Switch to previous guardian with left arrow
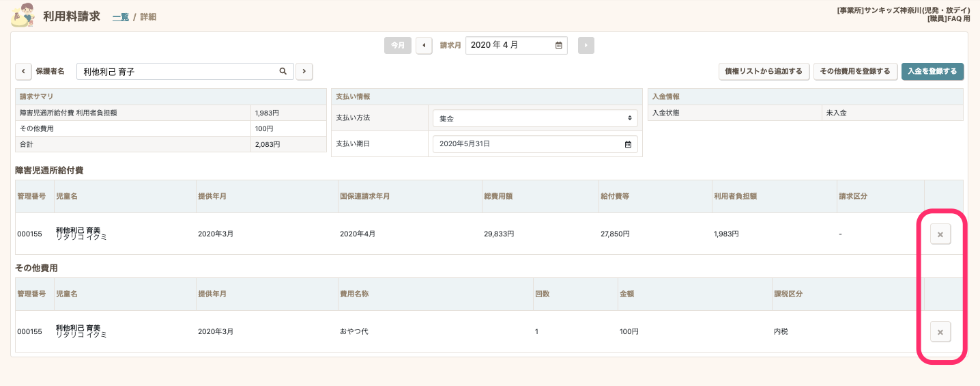The height and width of the screenshot is (386, 980). click(x=23, y=71)
